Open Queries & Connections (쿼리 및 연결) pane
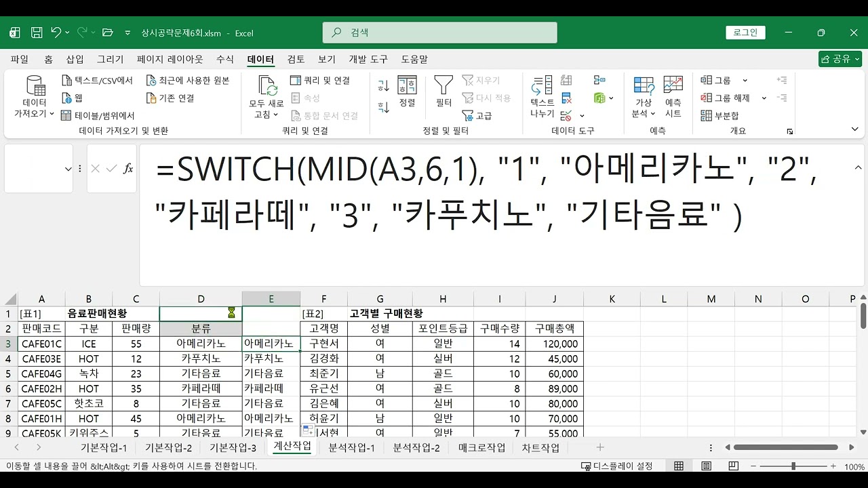The height and width of the screenshot is (488, 868). point(320,80)
